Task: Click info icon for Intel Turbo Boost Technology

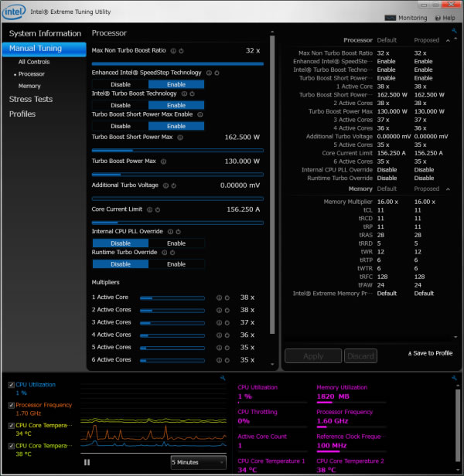Action: pos(184,93)
